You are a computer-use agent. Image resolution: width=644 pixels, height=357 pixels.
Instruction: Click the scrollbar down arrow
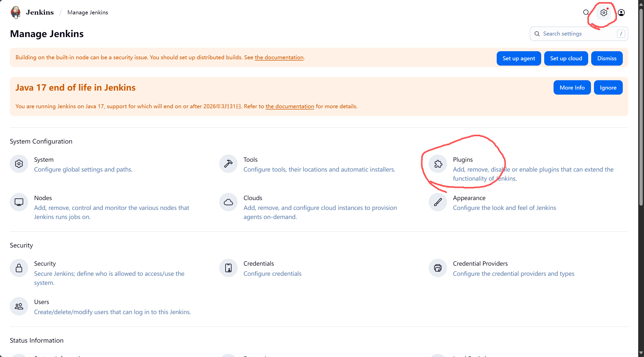pyautogui.click(x=641, y=353)
